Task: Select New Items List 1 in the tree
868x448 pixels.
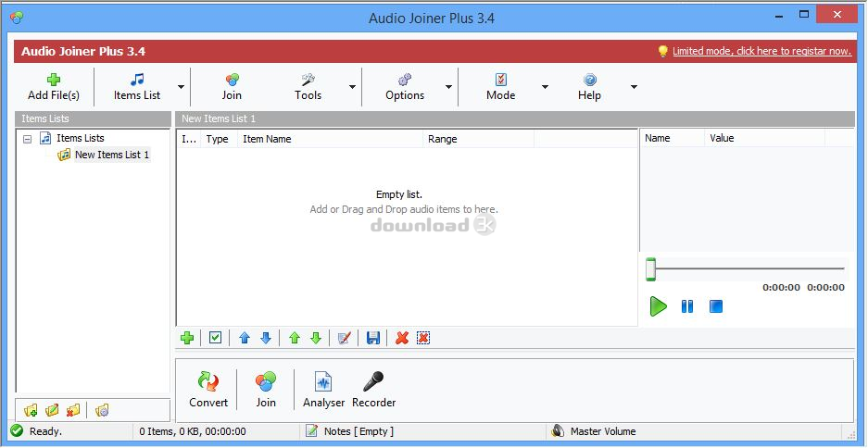Action: tap(112, 155)
